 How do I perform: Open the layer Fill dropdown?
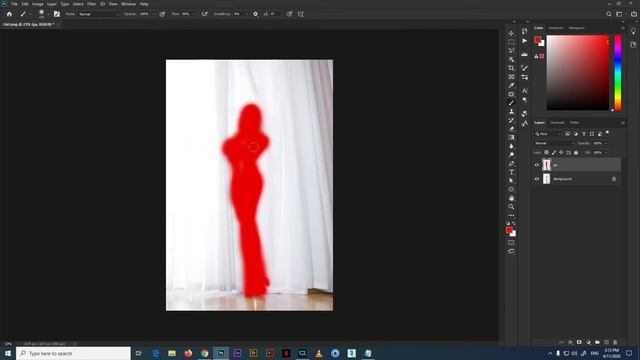pos(605,153)
